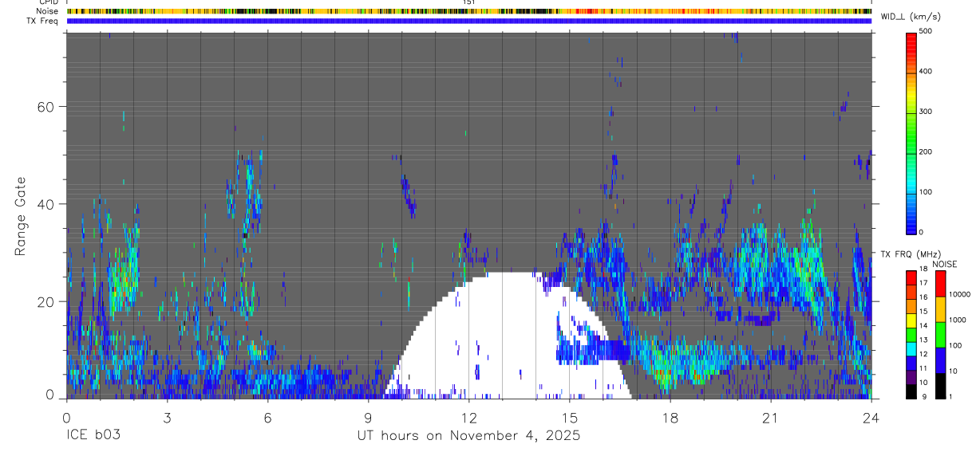Viewport: 980px width, 452px height.
Task: Click the TX Freq strip label at top left
Action: click(42, 21)
